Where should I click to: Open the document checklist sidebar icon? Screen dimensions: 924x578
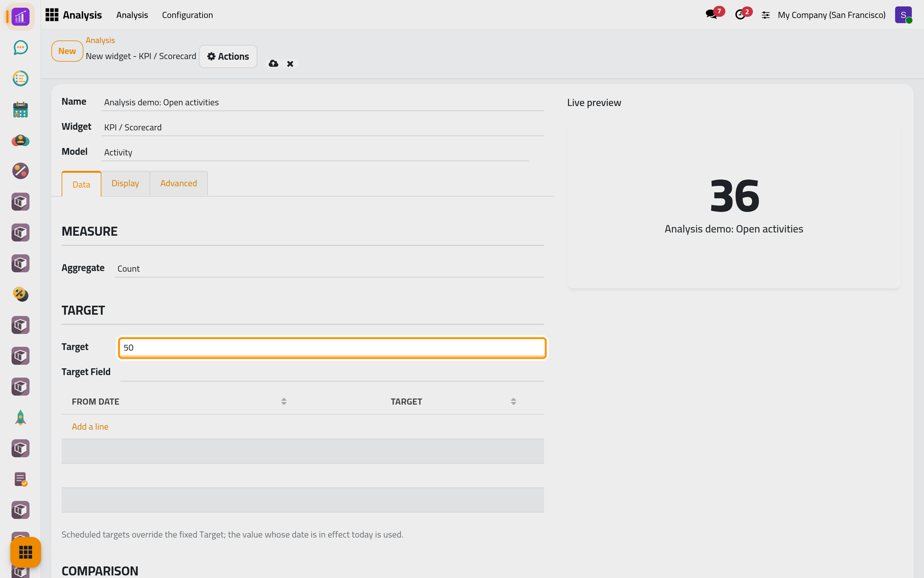[x=20, y=479]
